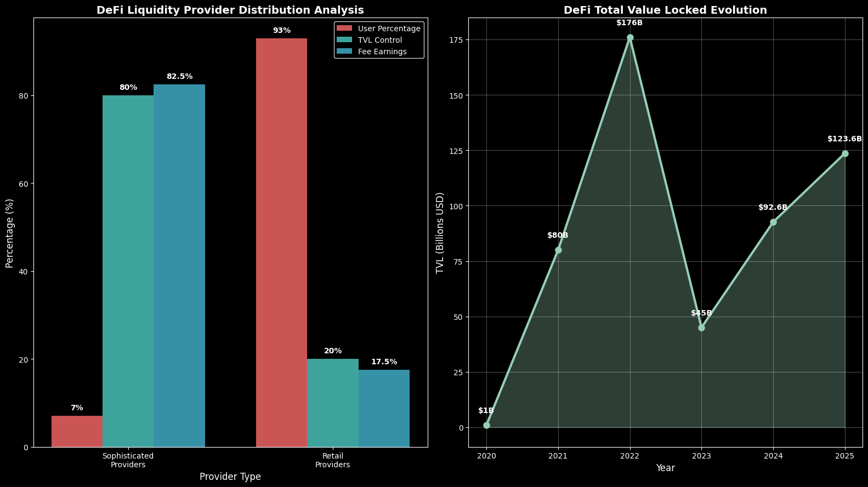Select the 2023 $45B data point
Screen dimensions: 868x487
(x=701, y=328)
